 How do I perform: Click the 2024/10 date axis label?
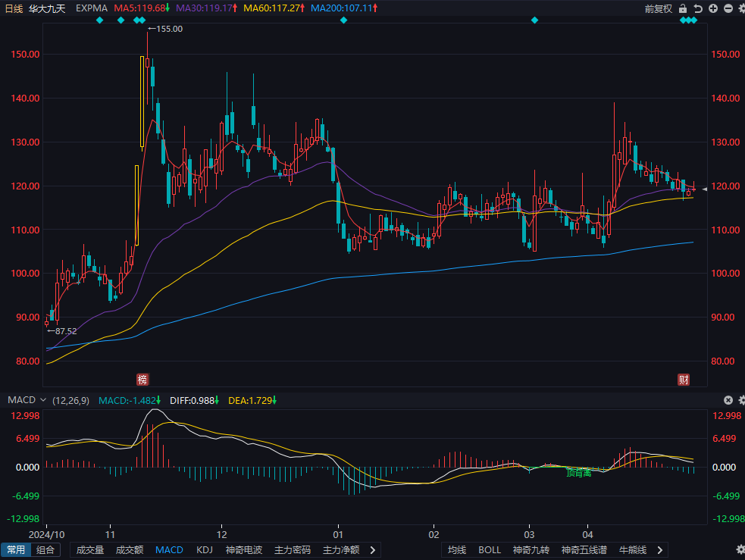46,534
